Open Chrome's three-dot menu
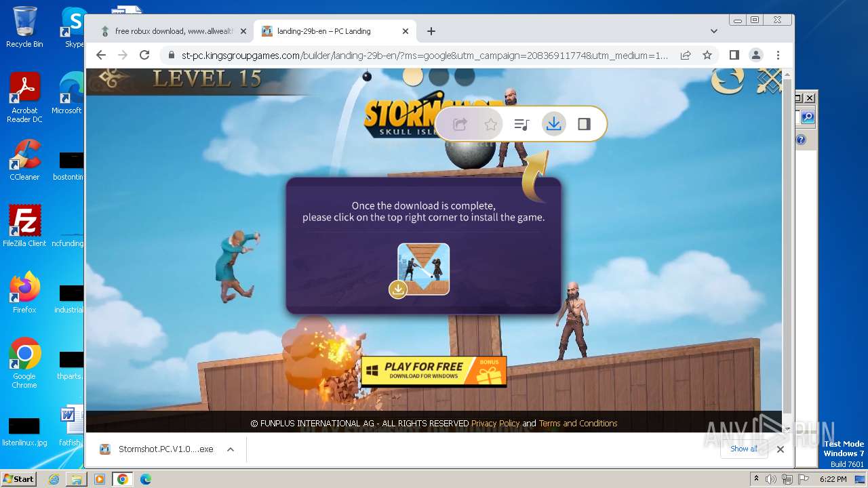The height and width of the screenshot is (488, 868). pyautogui.click(x=778, y=55)
